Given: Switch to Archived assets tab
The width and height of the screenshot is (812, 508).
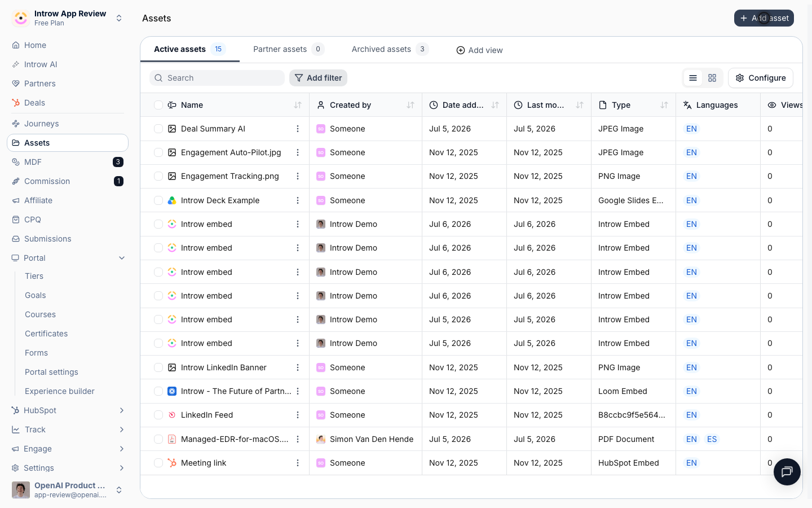Looking at the screenshot, I should [x=390, y=49].
